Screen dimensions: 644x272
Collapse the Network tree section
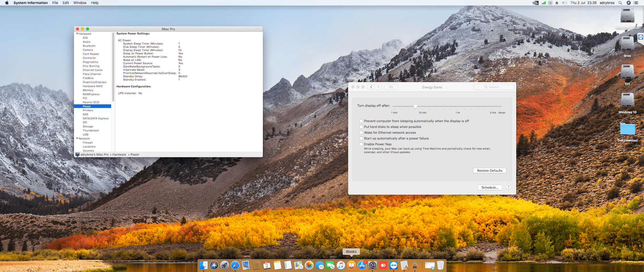(77, 138)
